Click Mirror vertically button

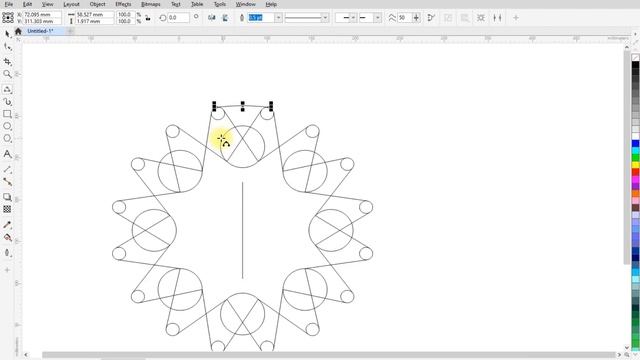pos(225,18)
